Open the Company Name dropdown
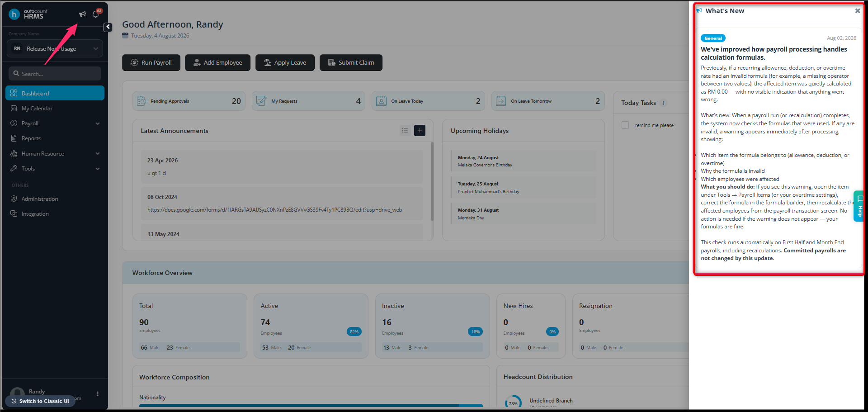Viewport: 868px width, 412px height. click(x=55, y=48)
